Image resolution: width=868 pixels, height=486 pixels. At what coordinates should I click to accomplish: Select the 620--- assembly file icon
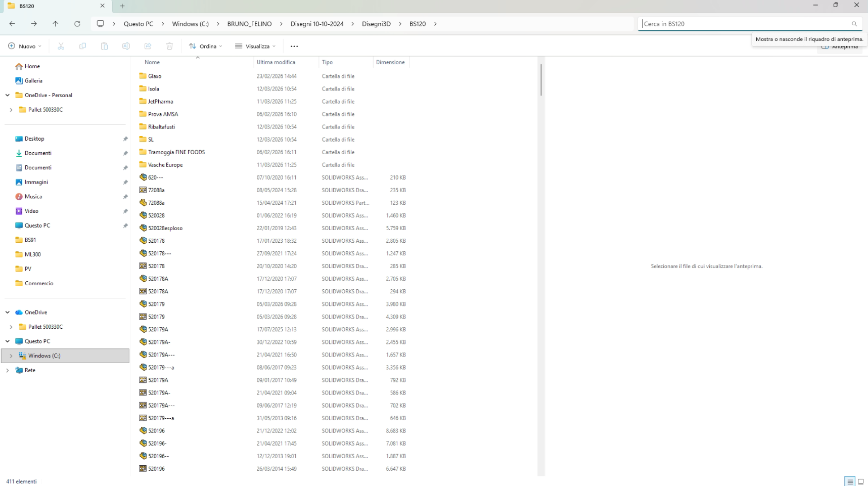[x=143, y=178]
